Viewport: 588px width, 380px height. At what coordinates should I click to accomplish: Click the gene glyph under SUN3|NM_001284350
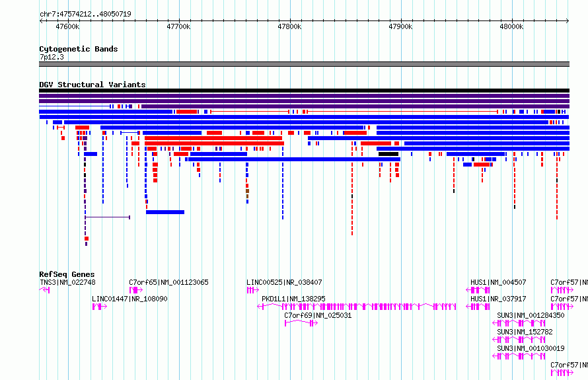point(519,323)
